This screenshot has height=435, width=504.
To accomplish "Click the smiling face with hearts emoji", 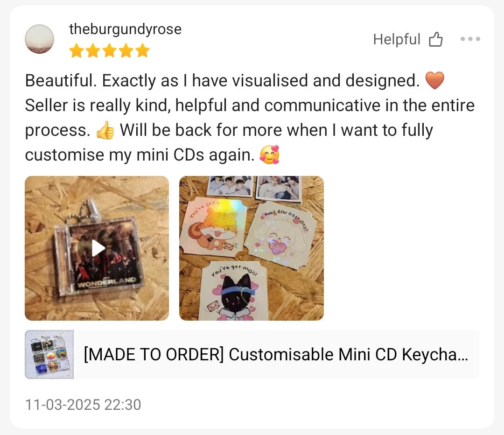I will [x=270, y=154].
